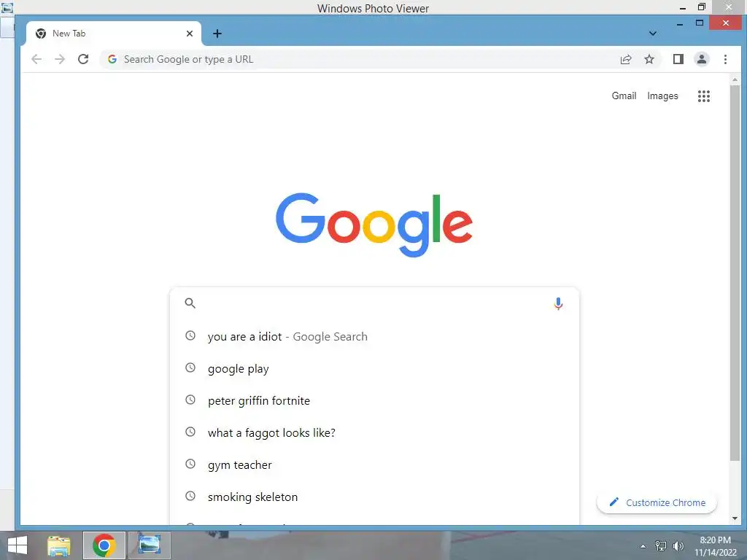Open the side panel icon

pos(678,59)
